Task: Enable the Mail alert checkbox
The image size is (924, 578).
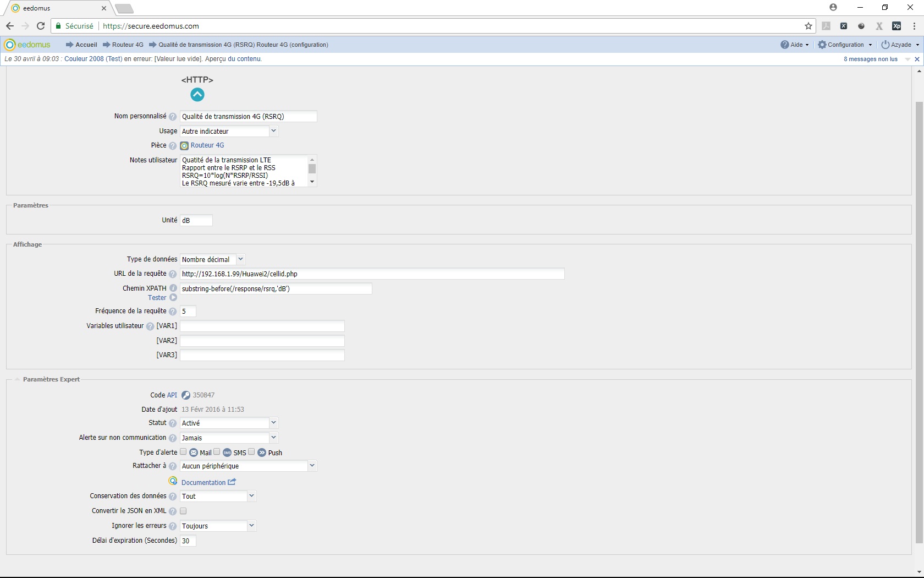Action: click(x=184, y=452)
